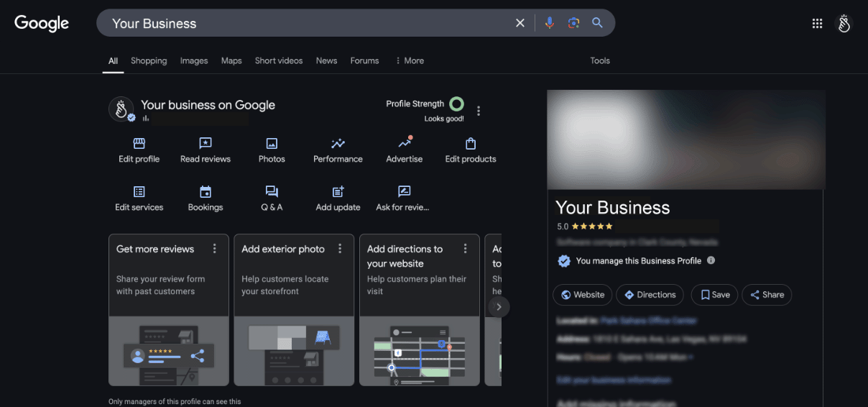Open the Add exterior photo card

click(x=294, y=310)
